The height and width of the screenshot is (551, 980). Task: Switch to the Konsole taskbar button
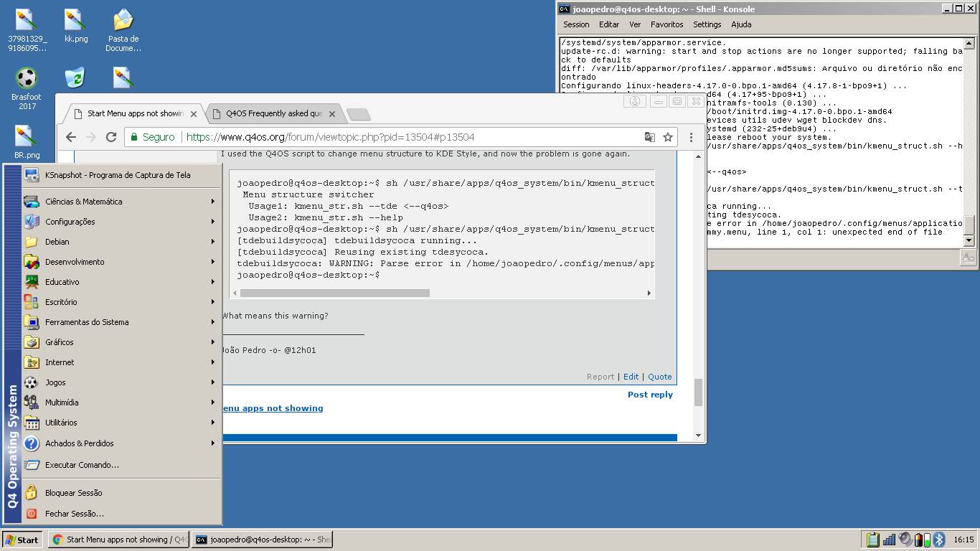pos(262,540)
